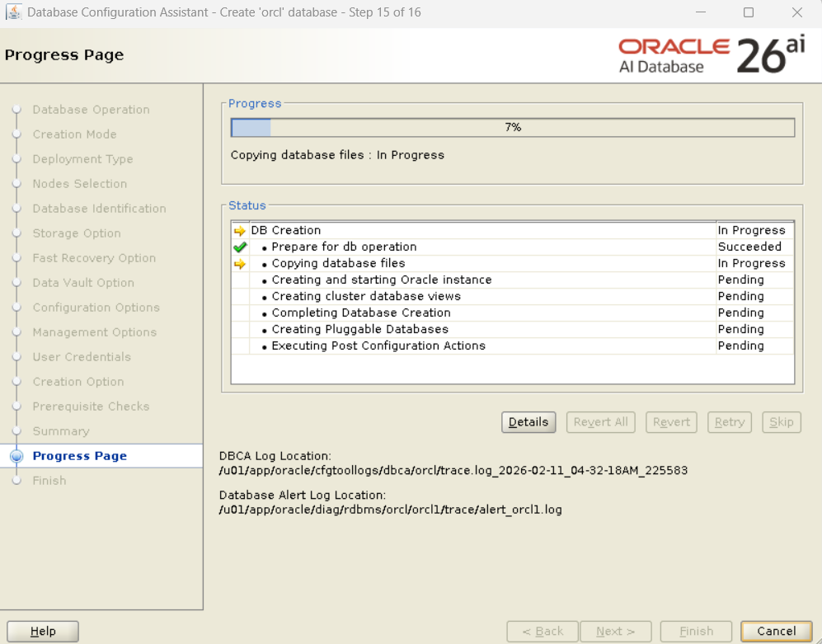Screen dimensions: 822x644
Task: Click the yellow arrow beside DB Creation
Action: coord(240,231)
